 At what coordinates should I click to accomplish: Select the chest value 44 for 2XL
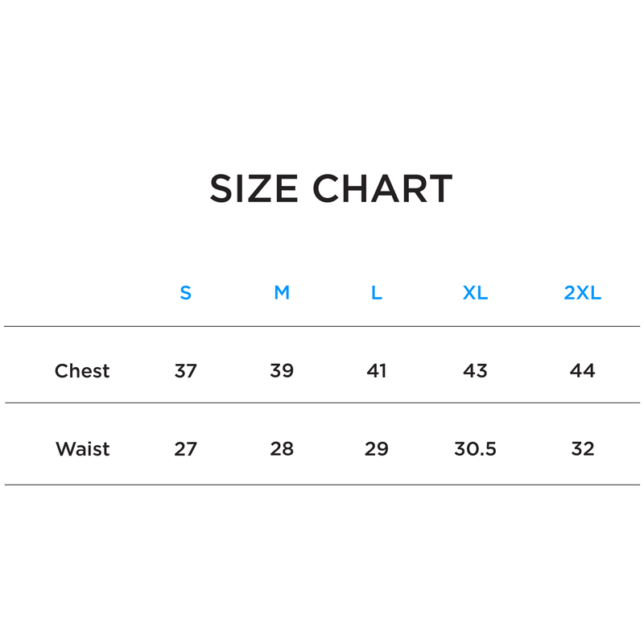(x=582, y=371)
